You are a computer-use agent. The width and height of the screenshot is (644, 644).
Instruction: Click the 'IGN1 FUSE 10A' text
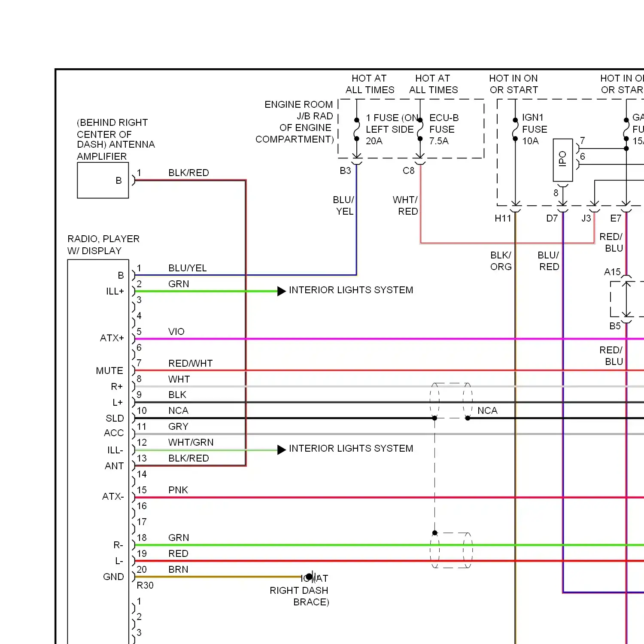(x=535, y=129)
